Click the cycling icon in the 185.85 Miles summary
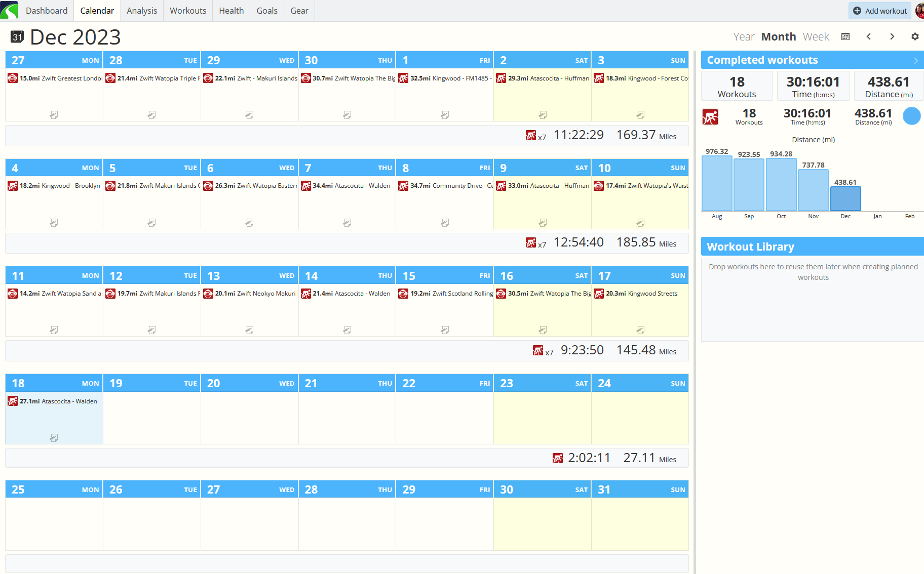This screenshot has width=924, height=574. [531, 242]
